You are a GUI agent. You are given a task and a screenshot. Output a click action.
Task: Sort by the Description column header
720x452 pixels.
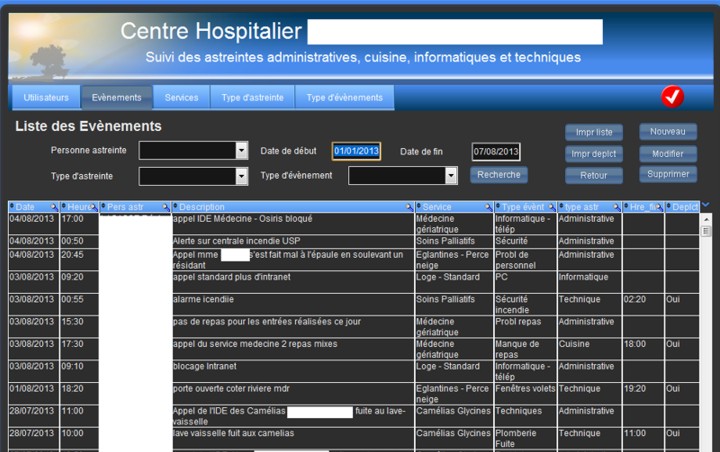tap(290, 206)
